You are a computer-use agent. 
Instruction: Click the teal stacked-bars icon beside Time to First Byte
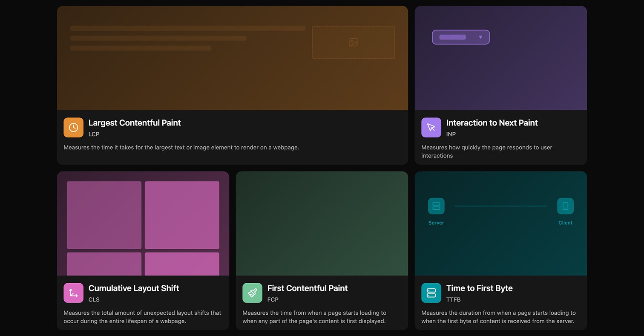(x=431, y=293)
